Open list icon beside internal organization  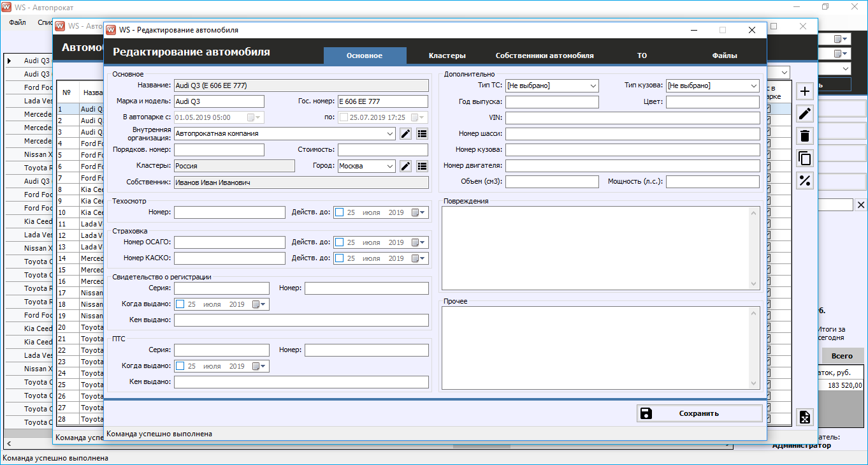[x=422, y=133]
